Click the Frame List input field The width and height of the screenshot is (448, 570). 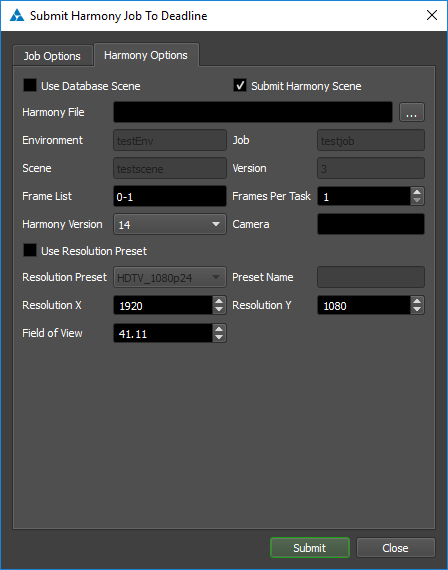tap(170, 196)
